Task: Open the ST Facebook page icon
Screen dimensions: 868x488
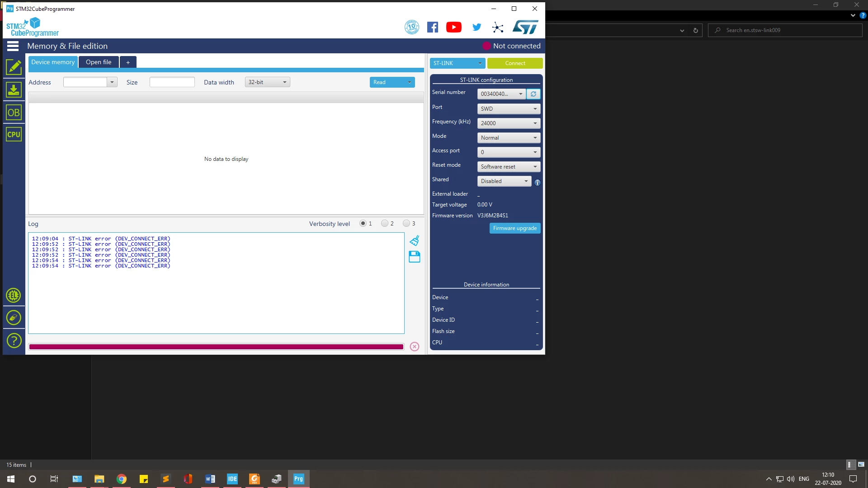Action: pos(433,27)
